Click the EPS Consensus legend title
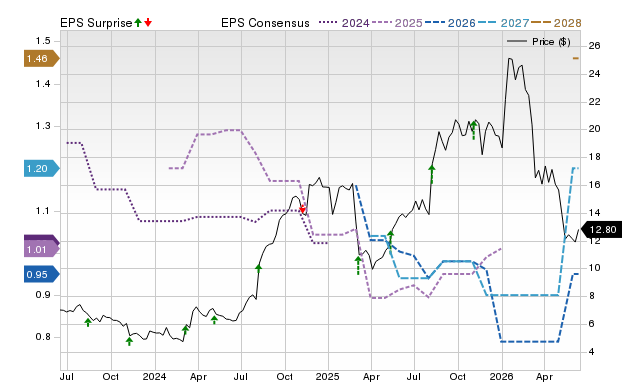This screenshot has height=382, width=640. (x=265, y=23)
